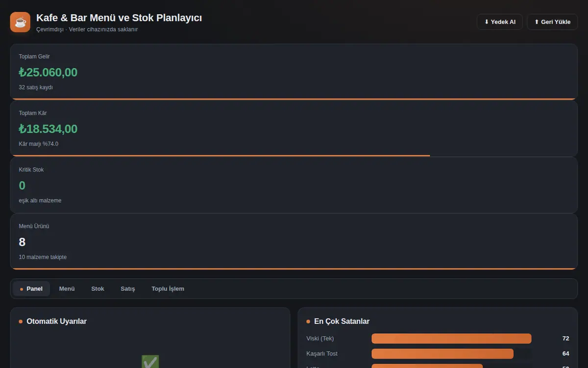This screenshot has width=588, height=368.
Task: Select the Satış tab
Action: coord(128,289)
